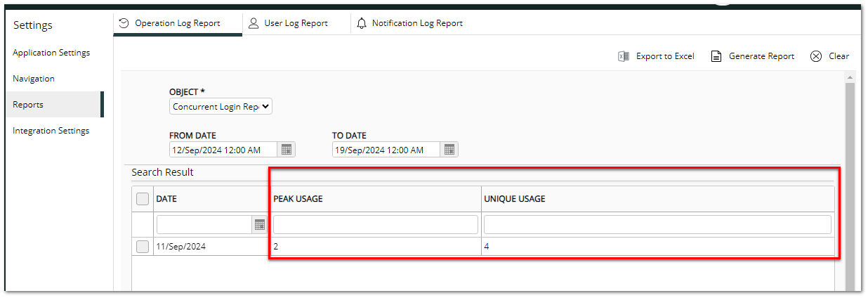The height and width of the screenshot is (298, 868).
Task: Click the Operation Log Report clock icon
Action: click(x=124, y=23)
